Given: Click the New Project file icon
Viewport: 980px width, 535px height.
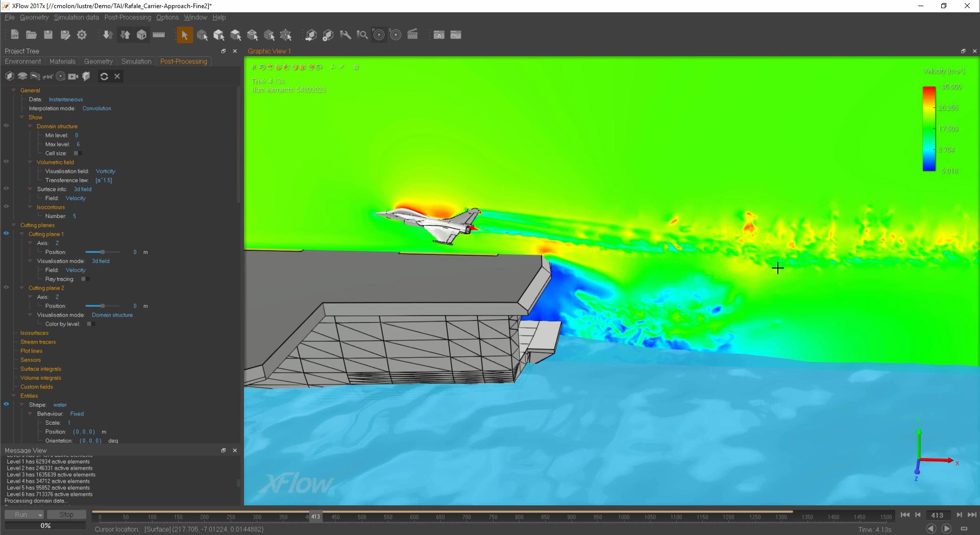Looking at the screenshot, I should (15, 35).
